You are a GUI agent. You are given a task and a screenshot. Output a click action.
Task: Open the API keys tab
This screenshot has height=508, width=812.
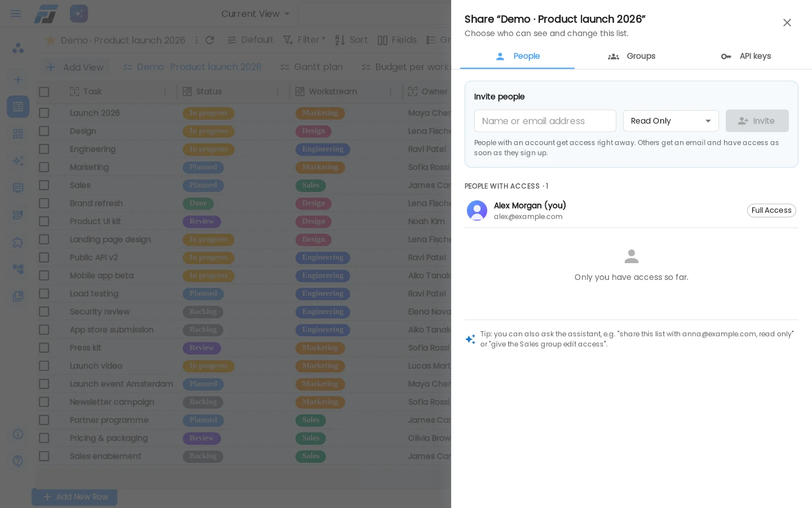point(746,56)
